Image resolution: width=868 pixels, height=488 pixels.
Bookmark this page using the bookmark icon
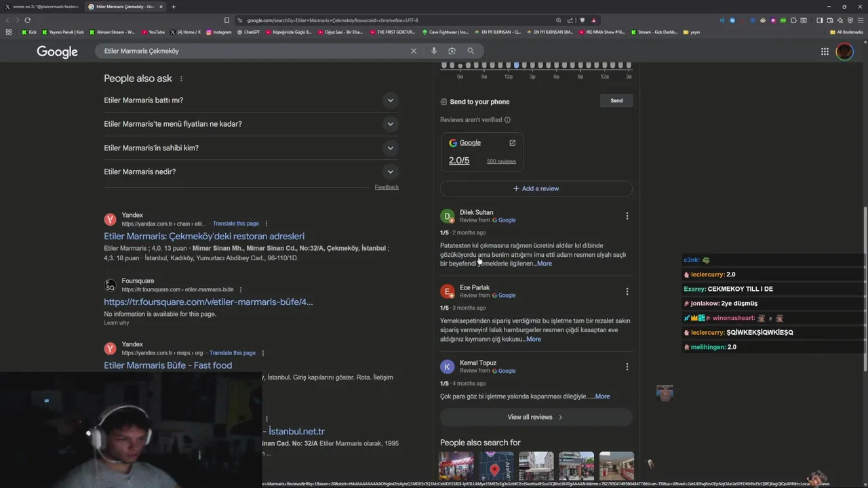pyautogui.click(x=226, y=20)
